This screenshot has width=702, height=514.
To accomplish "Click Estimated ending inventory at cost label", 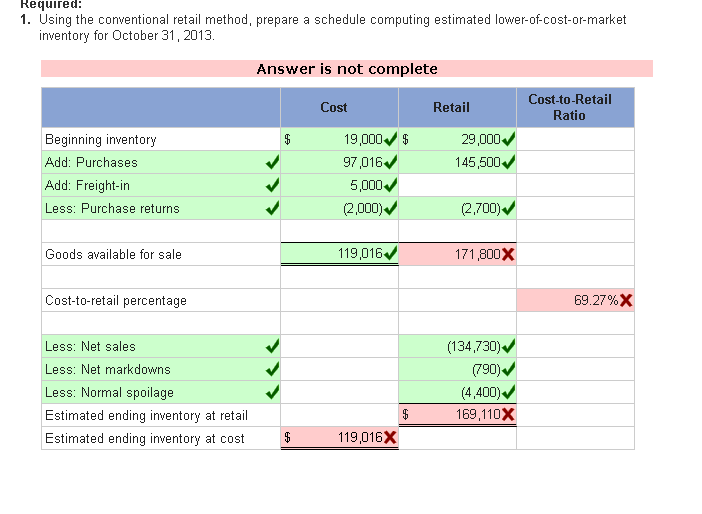I will point(145,438).
